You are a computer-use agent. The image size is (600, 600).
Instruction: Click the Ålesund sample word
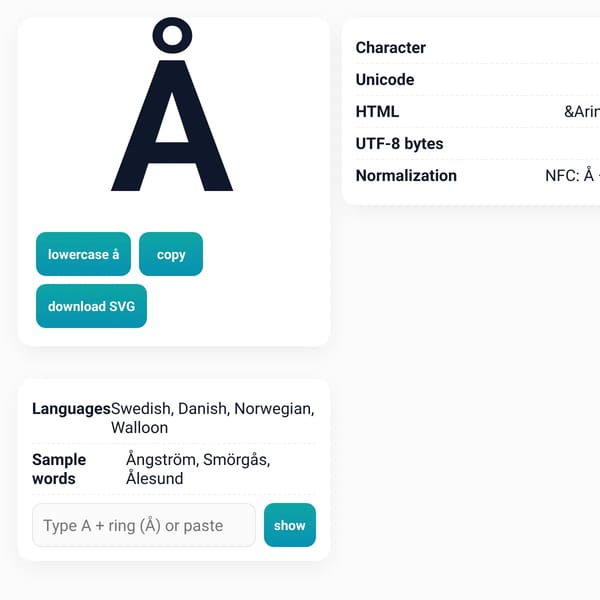[x=155, y=478]
